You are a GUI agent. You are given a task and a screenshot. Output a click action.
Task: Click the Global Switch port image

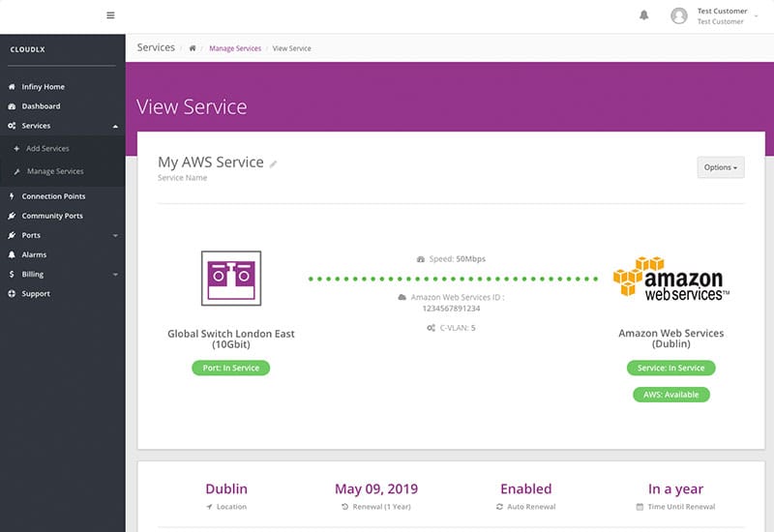point(231,279)
